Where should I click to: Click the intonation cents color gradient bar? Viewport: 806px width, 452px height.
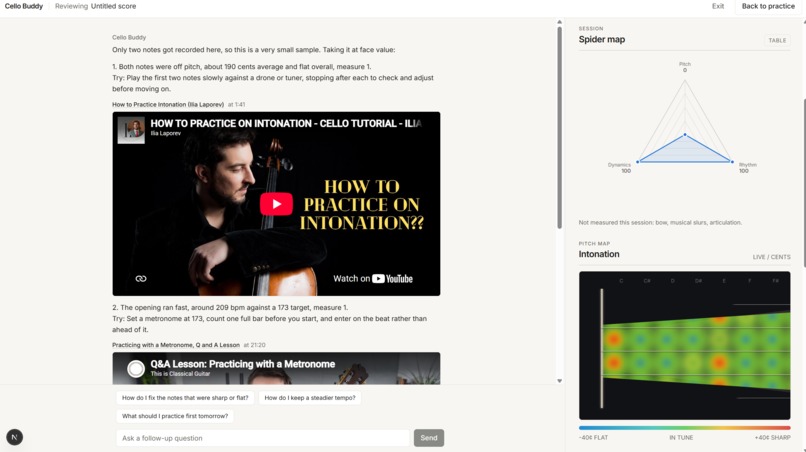(685, 427)
